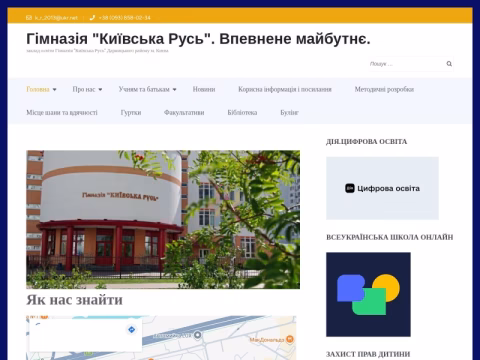Open Факультативи menu item

pos(184,113)
